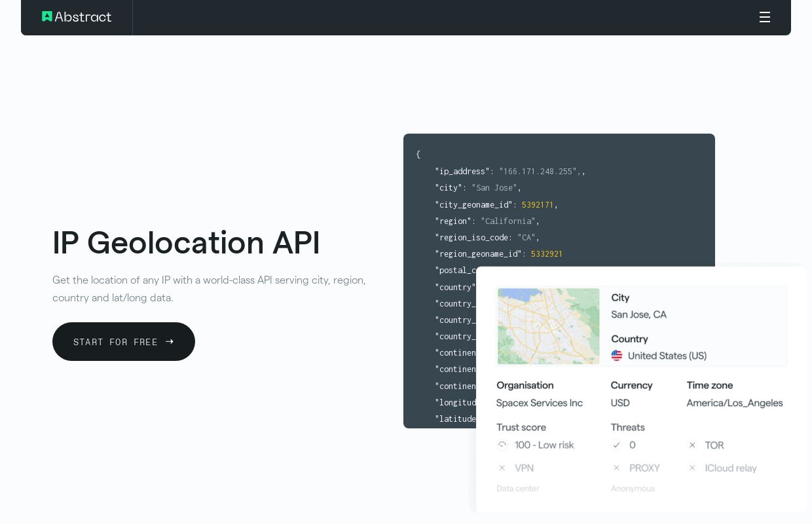The width and height of the screenshot is (812, 524).
Task: Click the region_geoname_id value 5332921
Action: click(x=547, y=253)
